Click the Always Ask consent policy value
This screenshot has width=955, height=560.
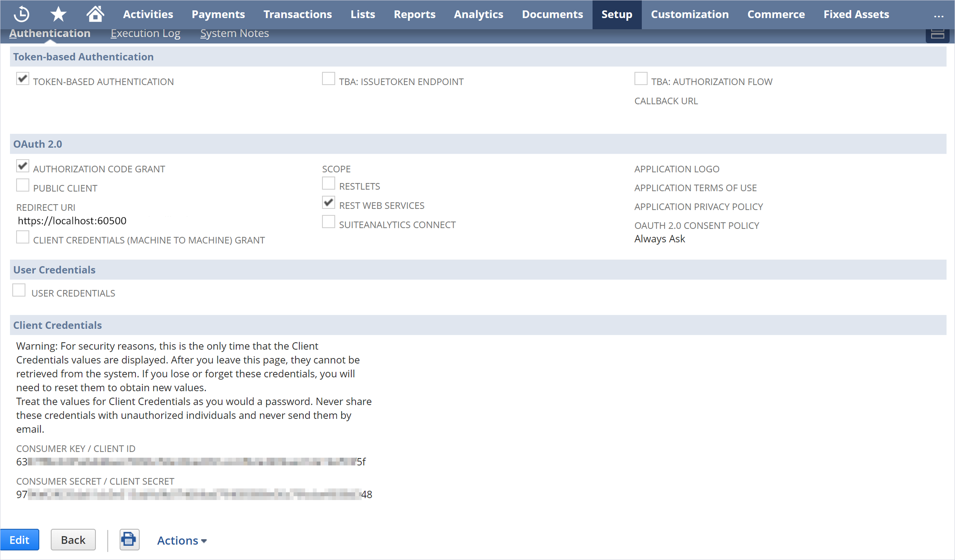[x=659, y=239]
